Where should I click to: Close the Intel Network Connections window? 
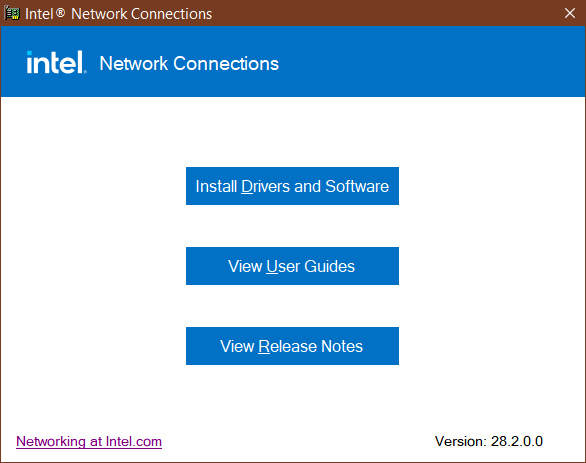[x=570, y=13]
